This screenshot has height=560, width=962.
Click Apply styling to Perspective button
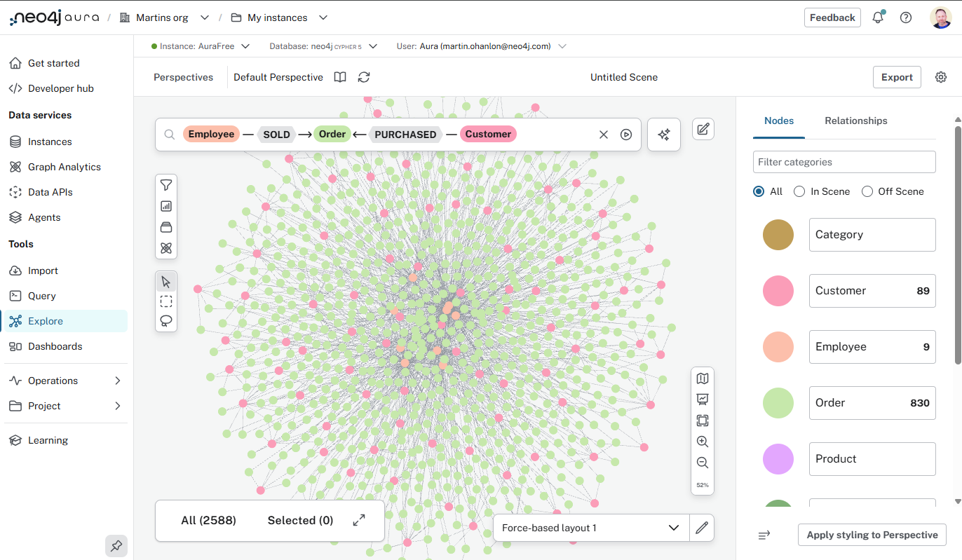872,535
